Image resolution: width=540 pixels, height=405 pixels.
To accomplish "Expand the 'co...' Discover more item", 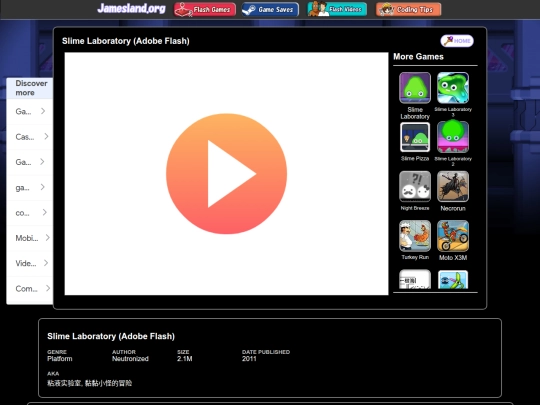I will point(30,213).
